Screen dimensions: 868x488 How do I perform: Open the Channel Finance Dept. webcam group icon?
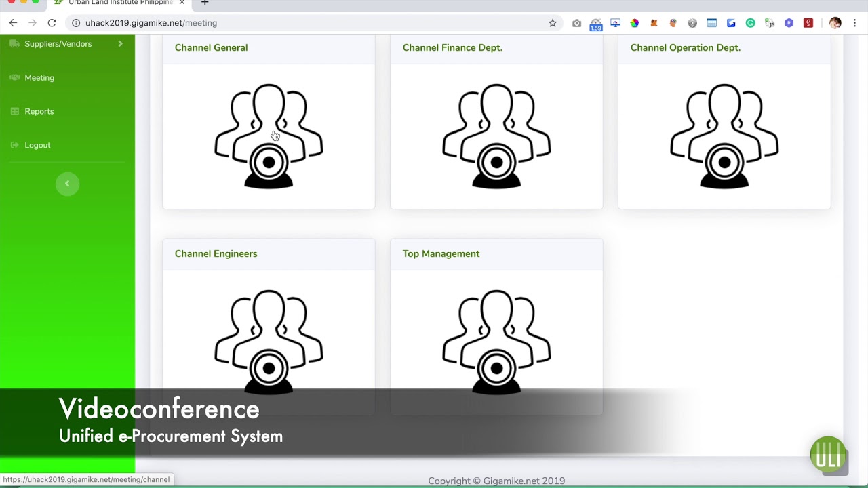click(x=496, y=136)
